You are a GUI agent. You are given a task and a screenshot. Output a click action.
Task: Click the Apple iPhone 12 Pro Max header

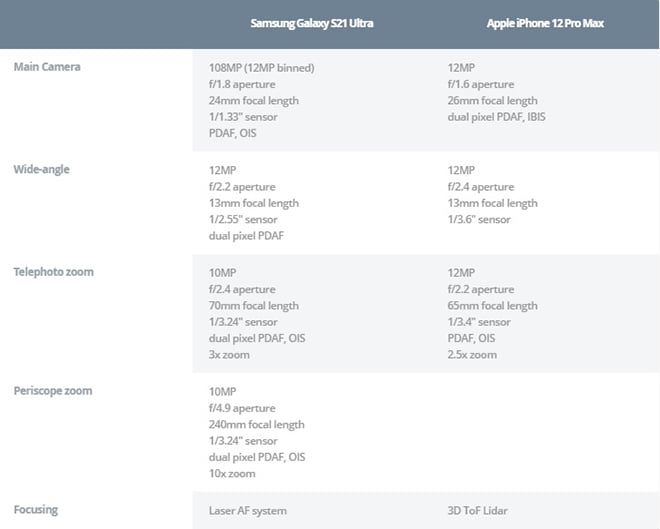[x=545, y=23]
